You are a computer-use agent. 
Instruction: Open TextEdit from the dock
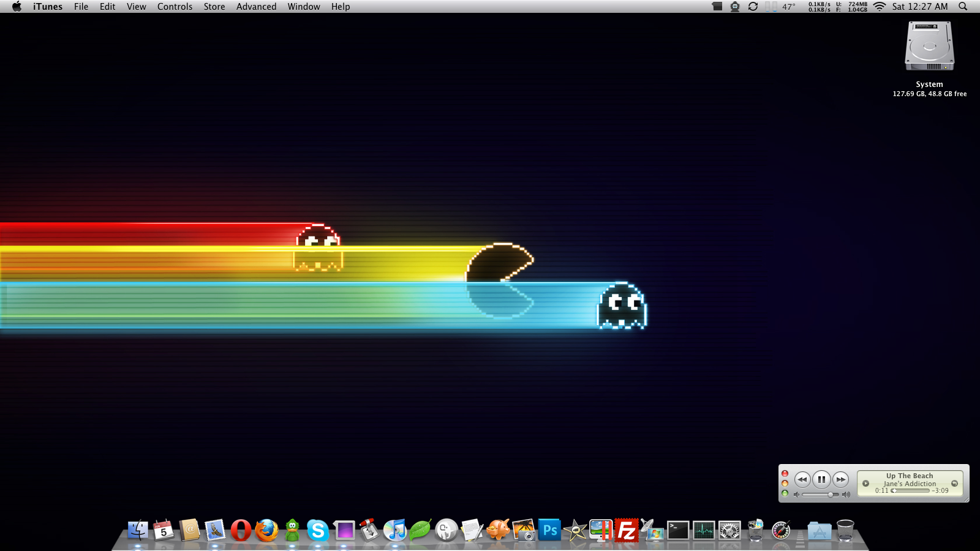(x=472, y=530)
